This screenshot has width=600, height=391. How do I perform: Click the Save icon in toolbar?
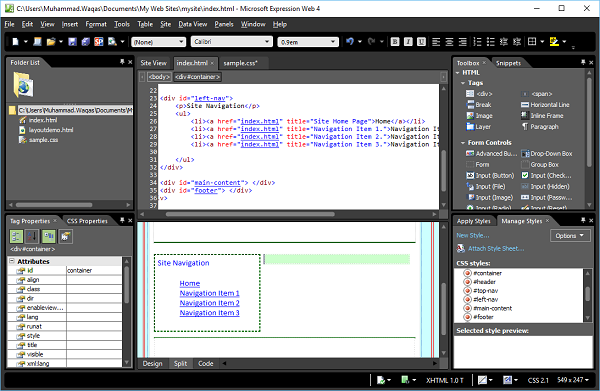(72, 42)
